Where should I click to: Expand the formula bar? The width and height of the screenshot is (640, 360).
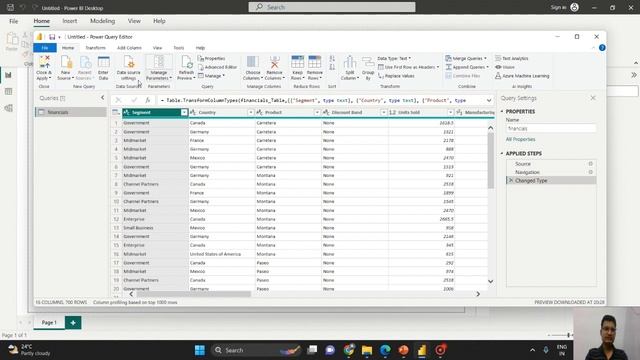(x=489, y=100)
